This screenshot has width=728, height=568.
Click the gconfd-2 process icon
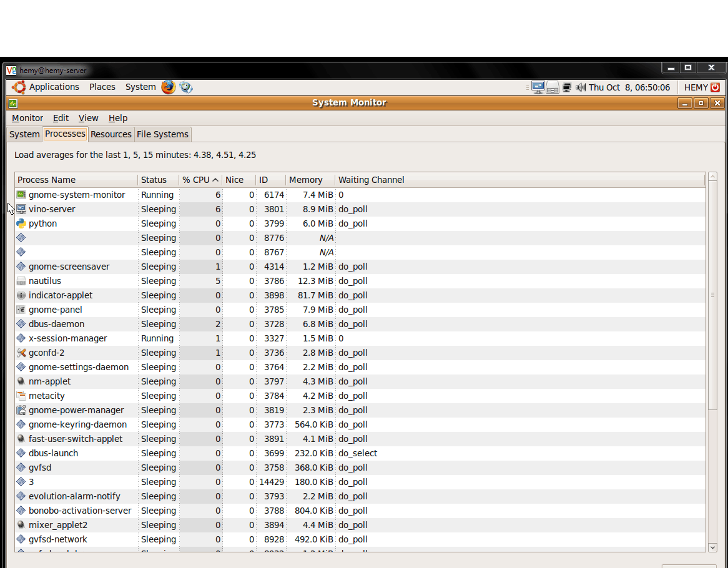click(21, 353)
